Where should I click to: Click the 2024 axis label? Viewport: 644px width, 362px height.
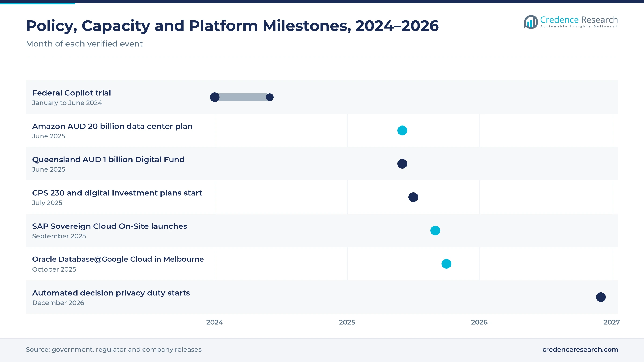215,322
